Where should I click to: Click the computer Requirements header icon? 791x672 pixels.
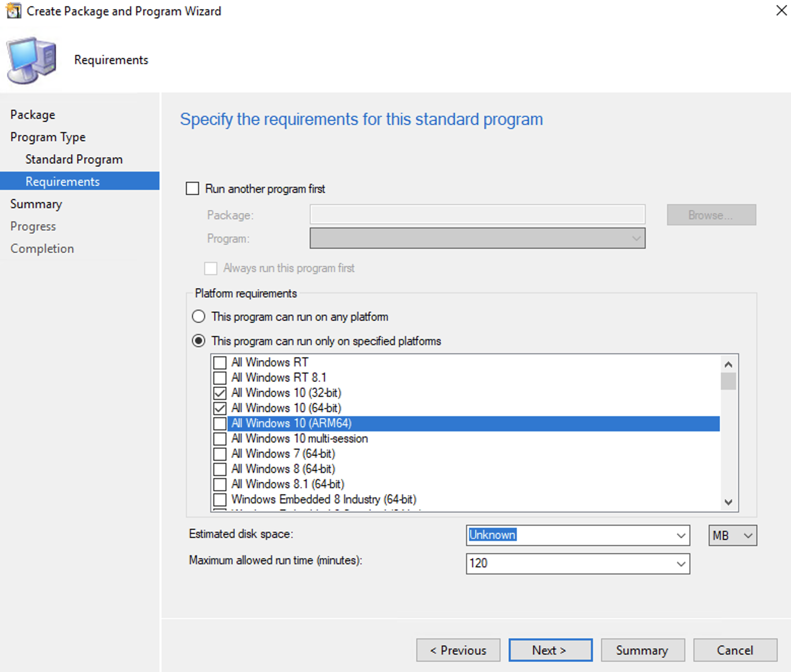pyautogui.click(x=31, y=60)
